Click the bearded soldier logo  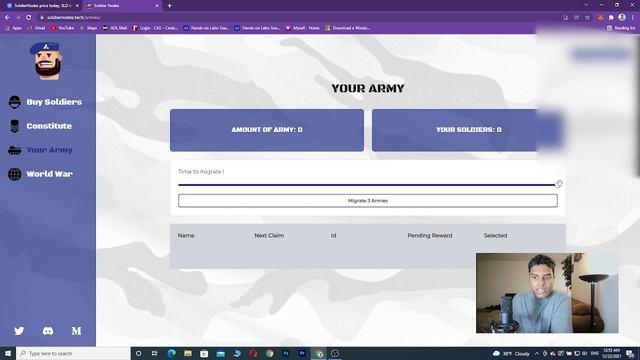(x=47, y=60)
